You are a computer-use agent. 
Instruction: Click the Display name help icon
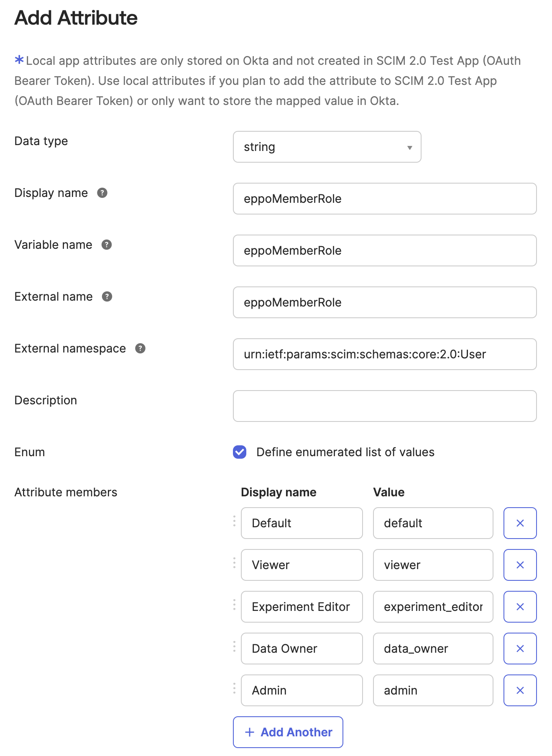pos(102,193)
